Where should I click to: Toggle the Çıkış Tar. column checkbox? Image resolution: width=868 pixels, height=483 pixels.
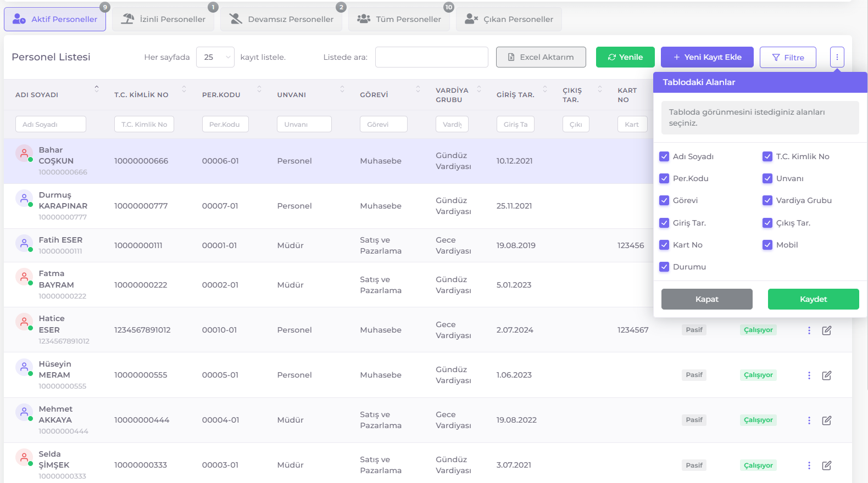tap(767, 223)
